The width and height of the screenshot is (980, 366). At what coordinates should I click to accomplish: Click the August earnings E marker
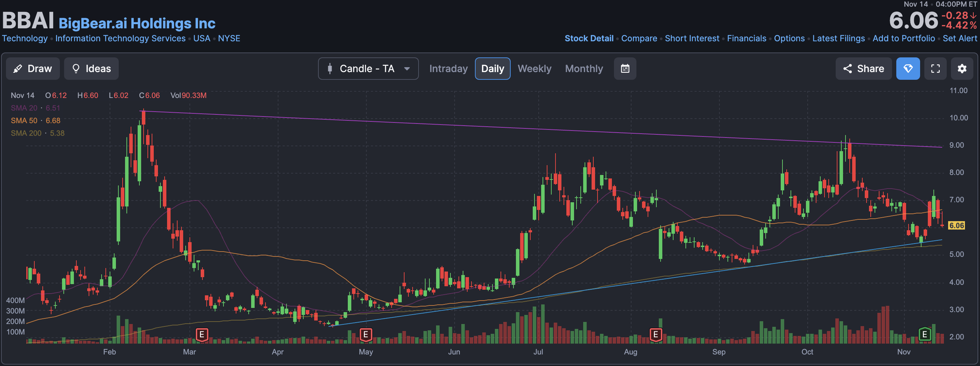tap(655, 335)
